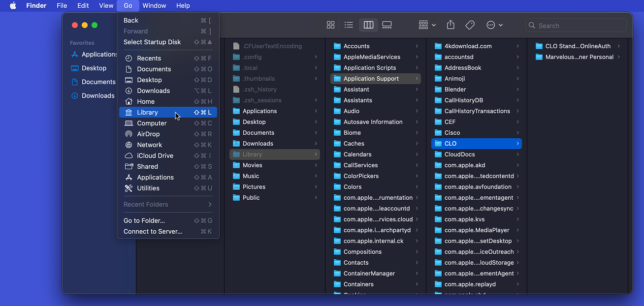This screenshot has height=306, width=644.
Task: Toggle the Home option in Go menu
Action: pyautogui.click(x=146, y=101)
